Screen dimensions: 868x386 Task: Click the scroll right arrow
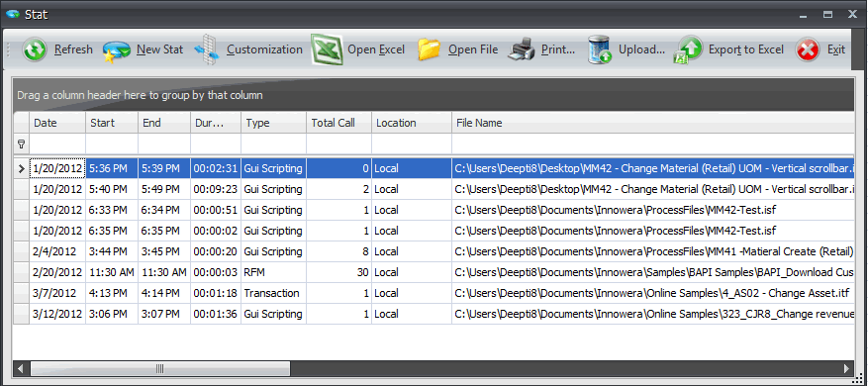pos(846,368)
